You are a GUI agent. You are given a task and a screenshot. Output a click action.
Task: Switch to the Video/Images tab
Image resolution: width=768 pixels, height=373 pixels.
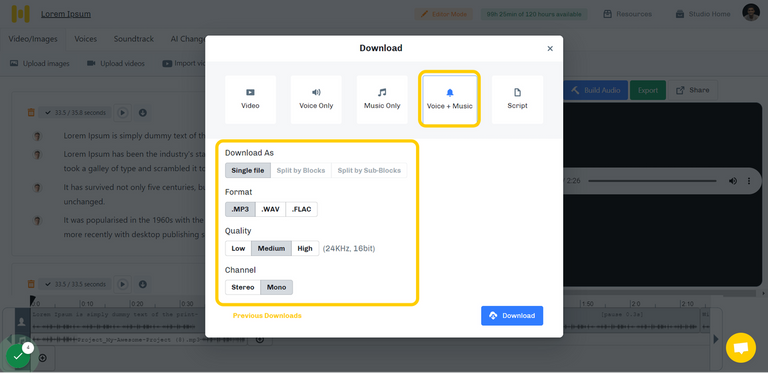pos(33,39)
